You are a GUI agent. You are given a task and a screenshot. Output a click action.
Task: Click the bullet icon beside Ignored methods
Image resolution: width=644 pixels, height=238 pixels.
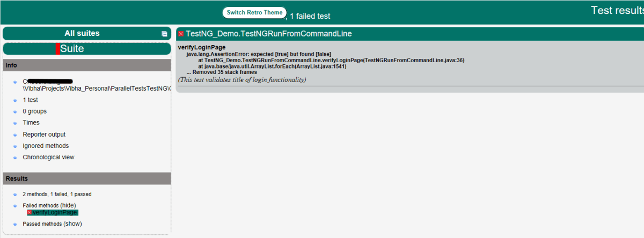(16, 146)
